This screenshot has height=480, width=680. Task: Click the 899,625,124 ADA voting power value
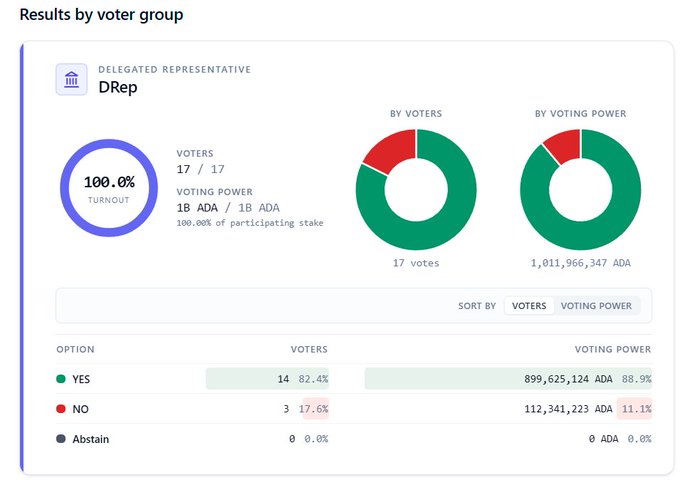(568, 379)
